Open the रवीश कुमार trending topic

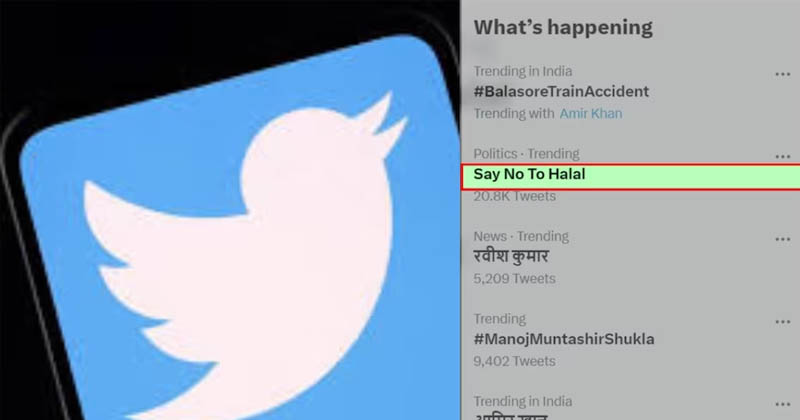tap(511, 256)
